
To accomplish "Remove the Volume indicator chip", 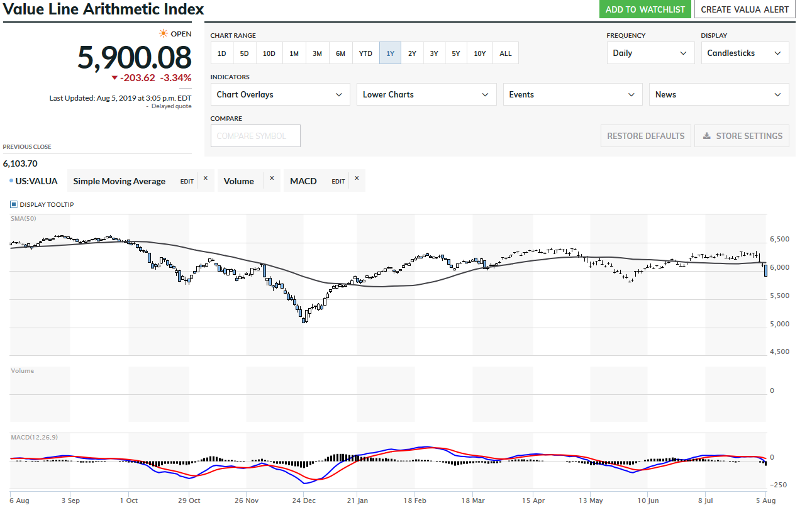I will [272, 179].
